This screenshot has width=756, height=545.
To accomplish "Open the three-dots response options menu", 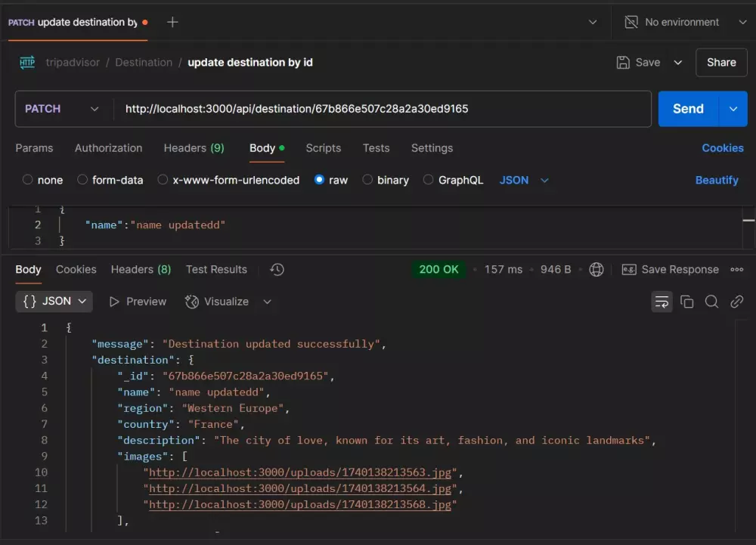I will (737, 270).
